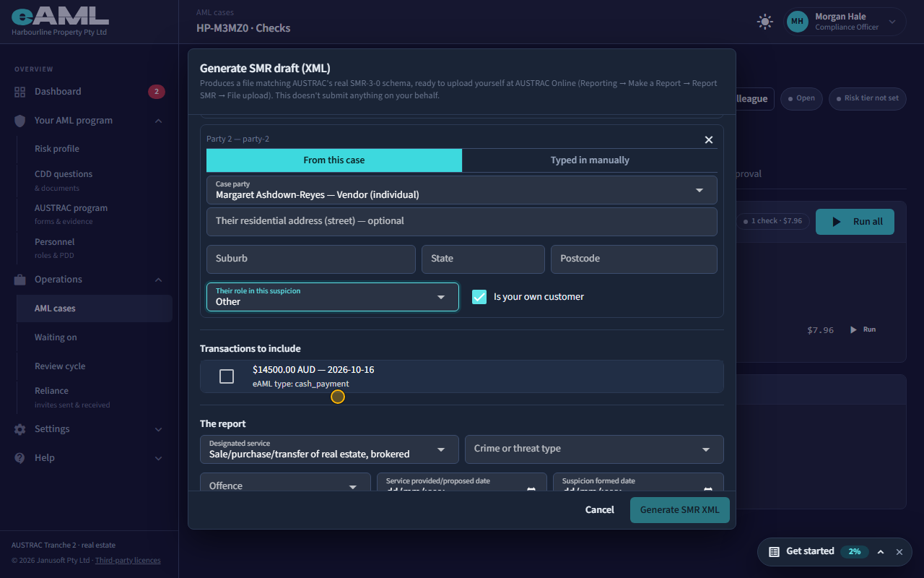Toggle light/dark theme sun icon

coord(765,22)
